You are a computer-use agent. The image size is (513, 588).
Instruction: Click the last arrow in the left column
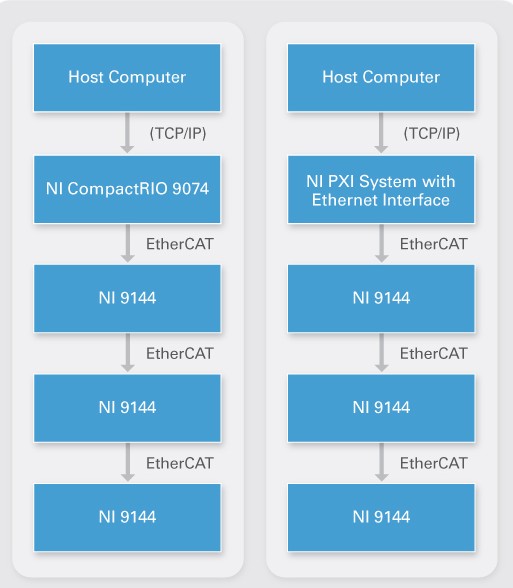(x=128, y=462)
